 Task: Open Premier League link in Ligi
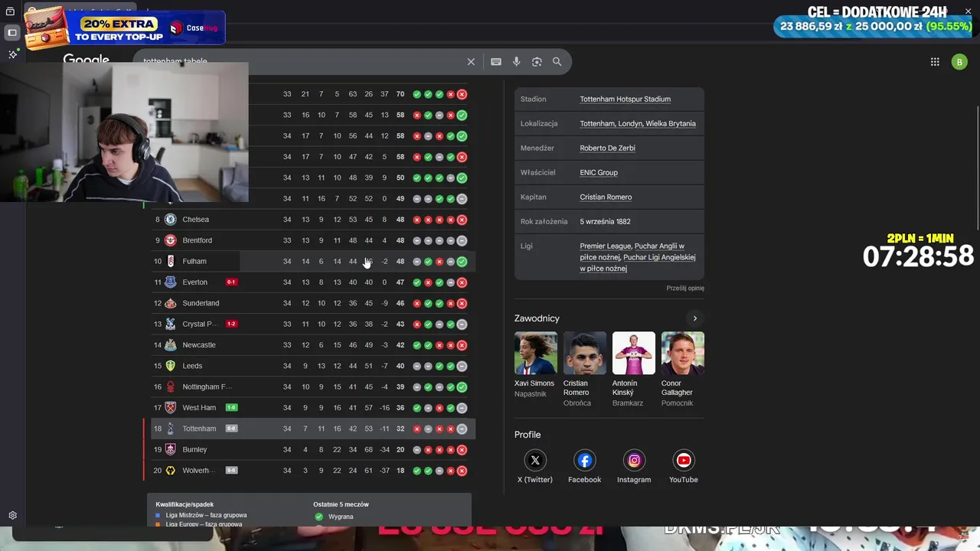click(605, 246)
